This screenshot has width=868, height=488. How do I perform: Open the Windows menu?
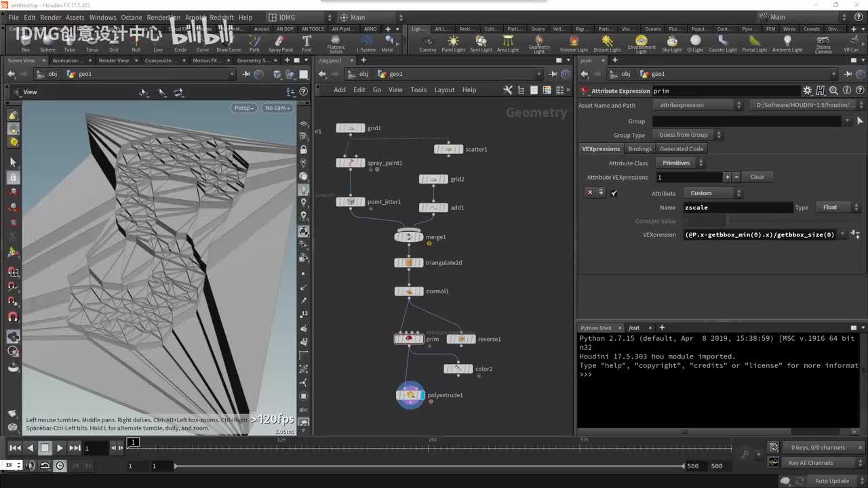coord(102,18)
